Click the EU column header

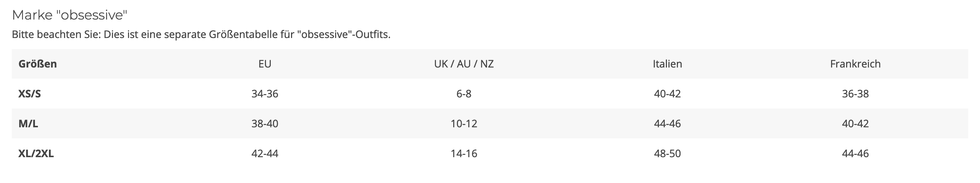click(x=265, y=64)
